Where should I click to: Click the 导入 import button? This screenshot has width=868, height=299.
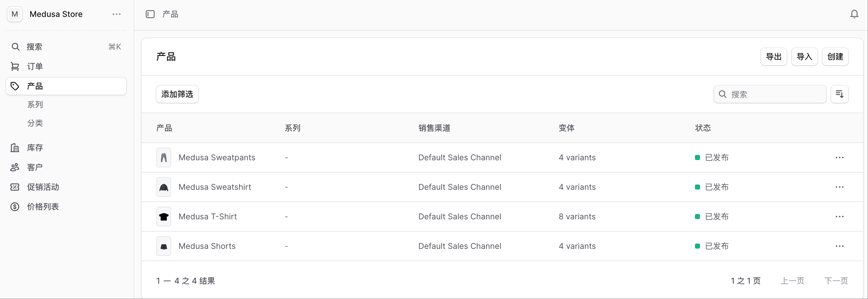pyautogui.click(x=804, y=57)
